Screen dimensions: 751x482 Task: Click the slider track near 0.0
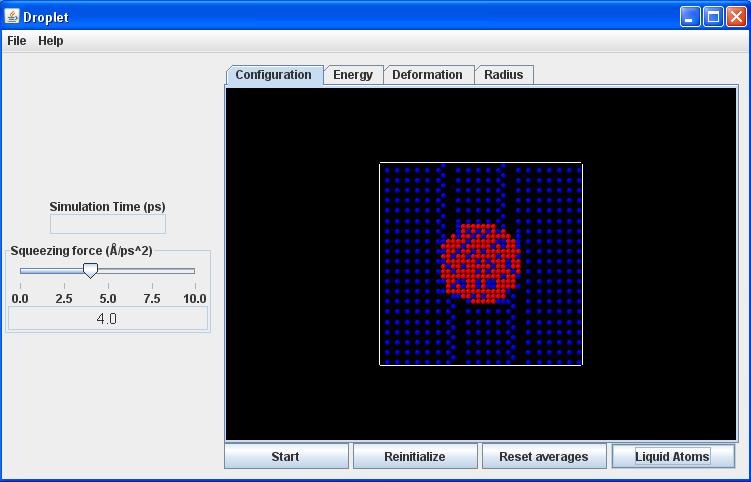click(23, 270)
